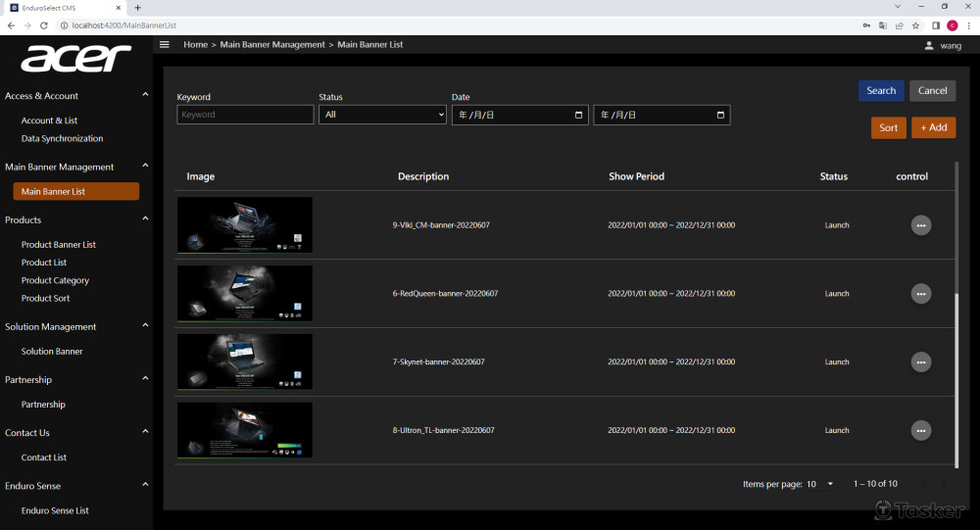Click the browser page reload icon
This screenshot has height=530, width=980.
[44, 25]
